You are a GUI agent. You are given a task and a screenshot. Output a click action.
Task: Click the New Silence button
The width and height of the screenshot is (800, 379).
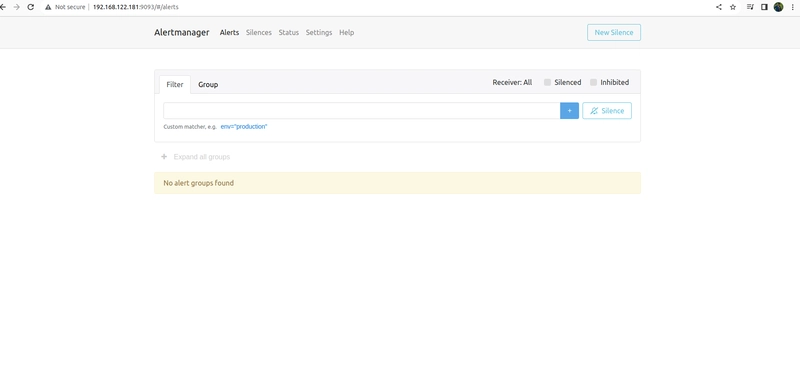[614, 32]
